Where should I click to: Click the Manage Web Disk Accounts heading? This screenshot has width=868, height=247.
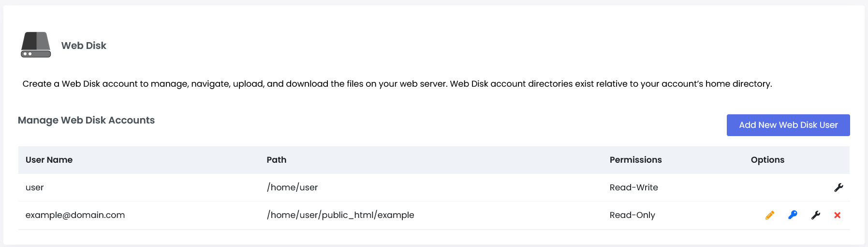coord(86,120)
